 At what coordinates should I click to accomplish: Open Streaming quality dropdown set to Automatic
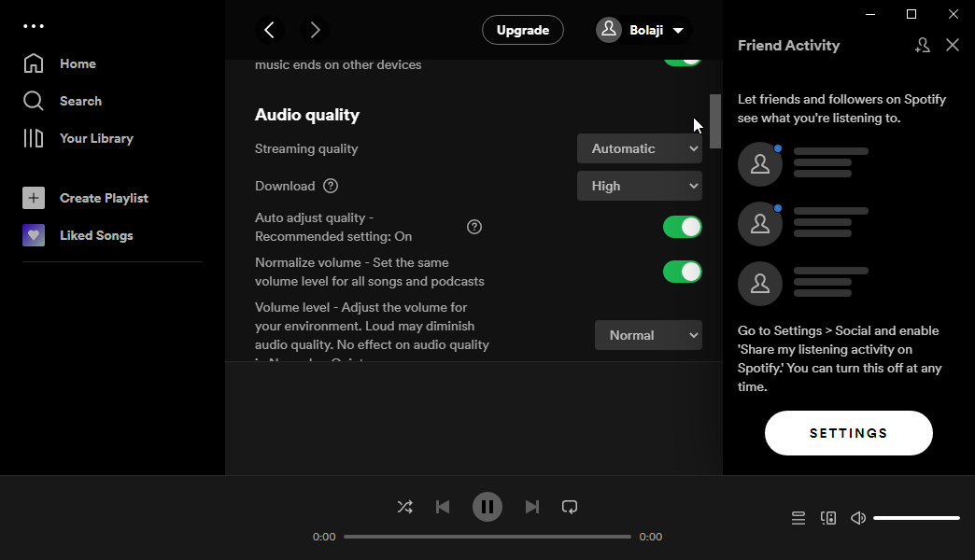639,148
